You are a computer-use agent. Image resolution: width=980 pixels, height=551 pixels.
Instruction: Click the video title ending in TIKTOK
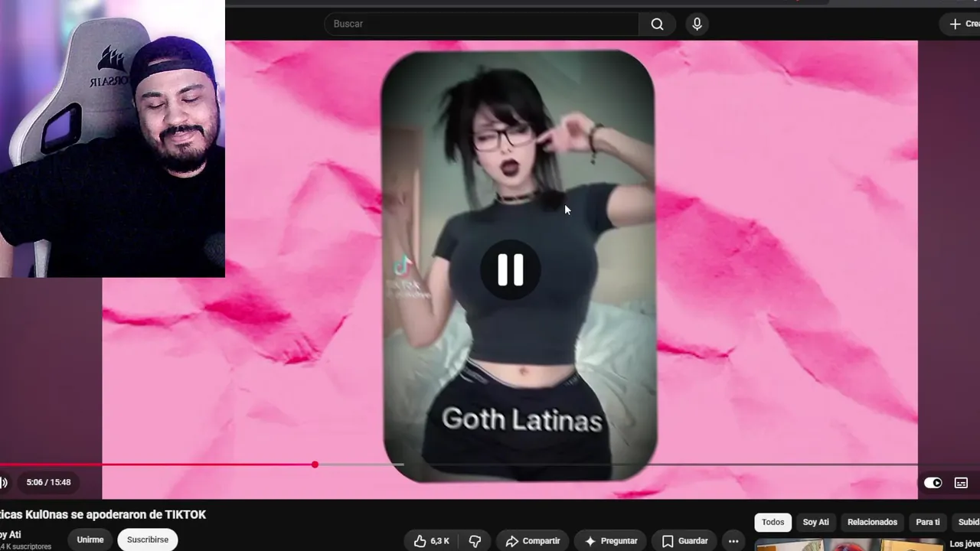tap(103, 514)
